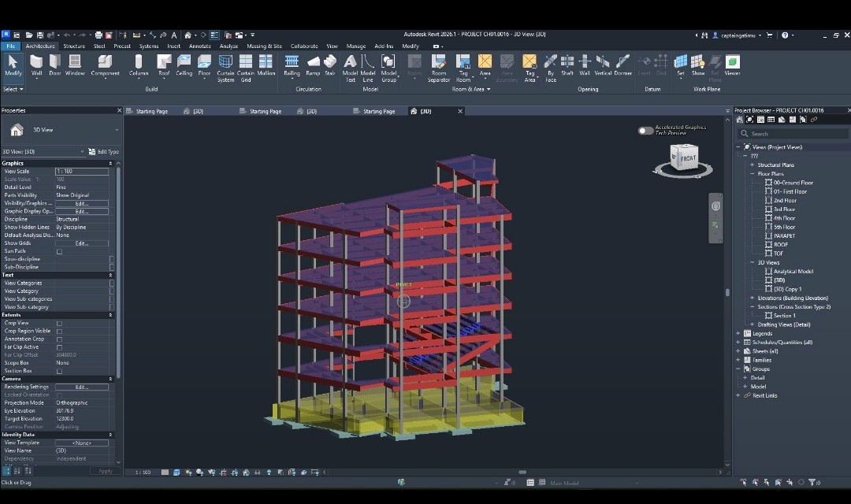The width and height of the screenshot is (851, 504).
Task: Expand the Structural Plans tree node
Action: (753, 165)
